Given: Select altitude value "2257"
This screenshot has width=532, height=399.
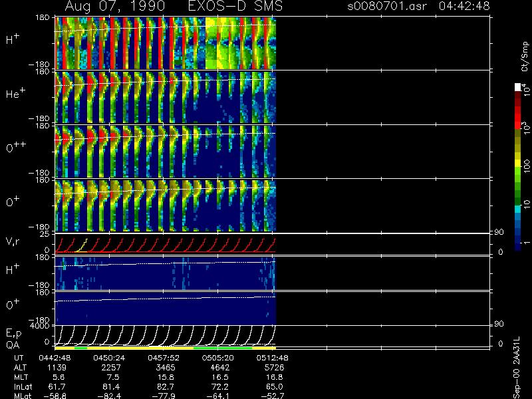Looking at the screenshot, I should pos(111,368).
